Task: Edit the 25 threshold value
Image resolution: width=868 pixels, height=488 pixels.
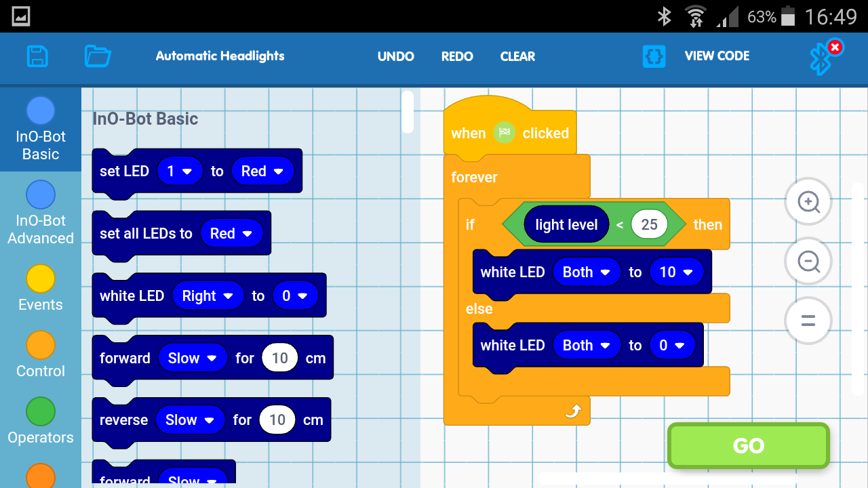Action: 649,224
